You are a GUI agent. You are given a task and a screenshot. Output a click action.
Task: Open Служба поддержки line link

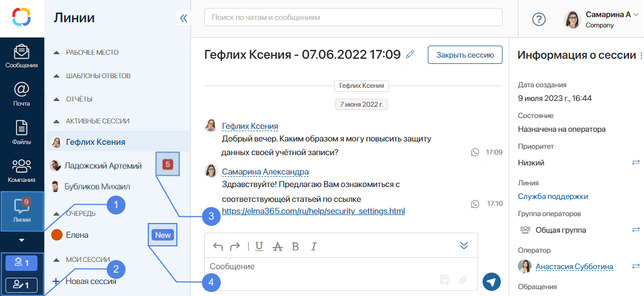click(553, 197)
